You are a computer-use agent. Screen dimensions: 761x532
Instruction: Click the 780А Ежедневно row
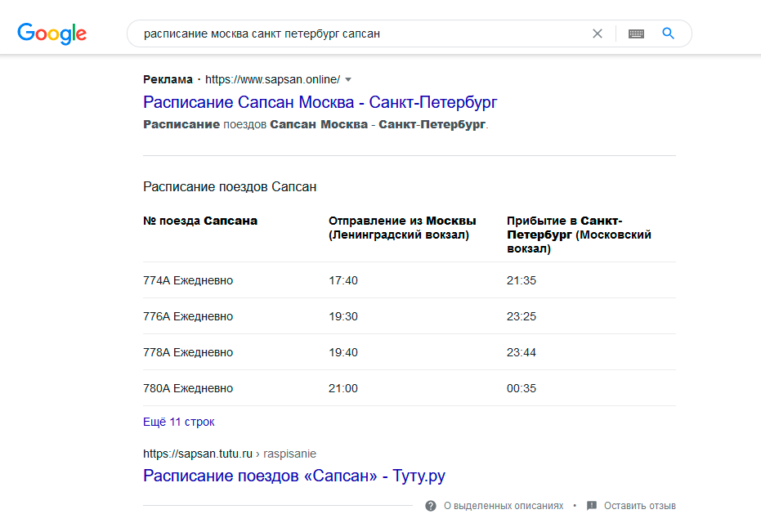click(410, 388)
